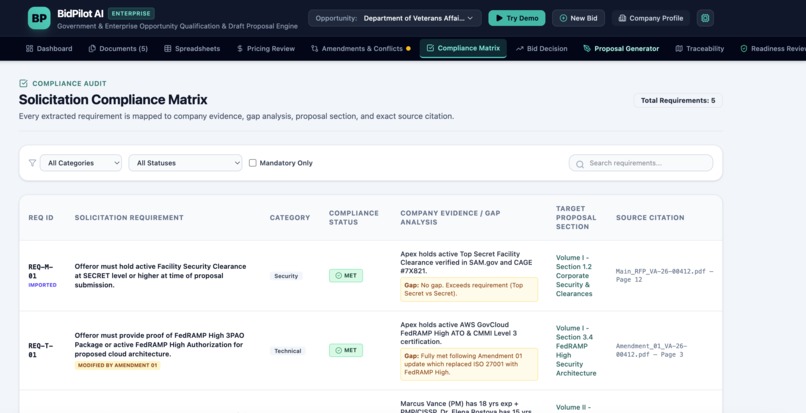The height and width of the screenshot is (413, 806).
Task: Click the Bid Decision trend icon
Action: point(520,48)
